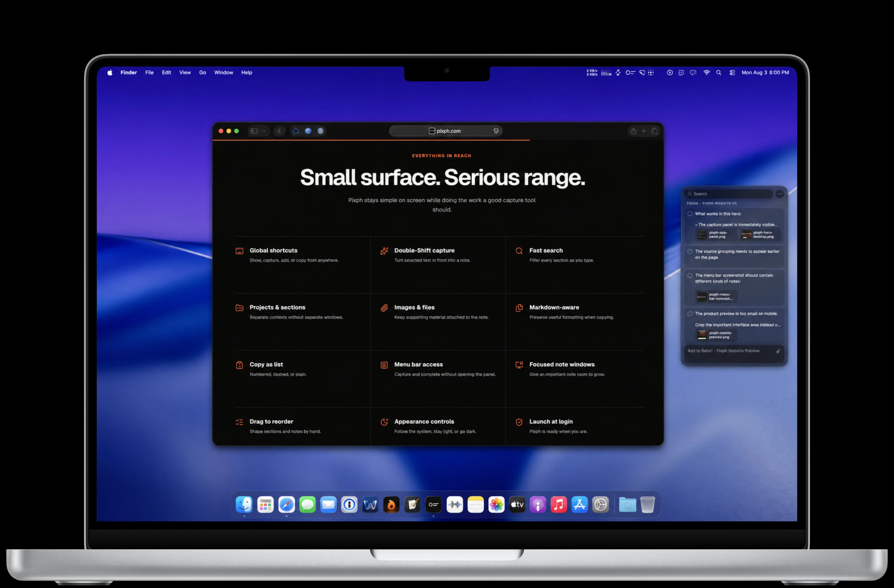
Task: Open the Edit menu
Action: (166, 72)
